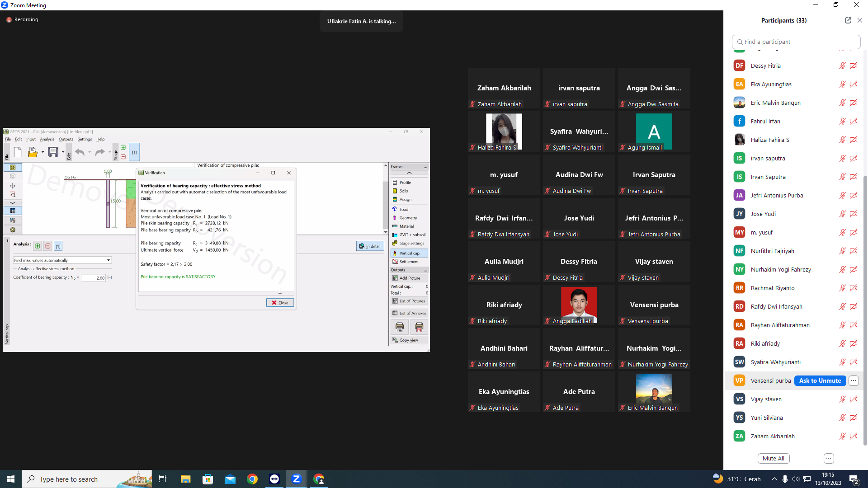Switch to 3D view cube icon

coord(13,176)
